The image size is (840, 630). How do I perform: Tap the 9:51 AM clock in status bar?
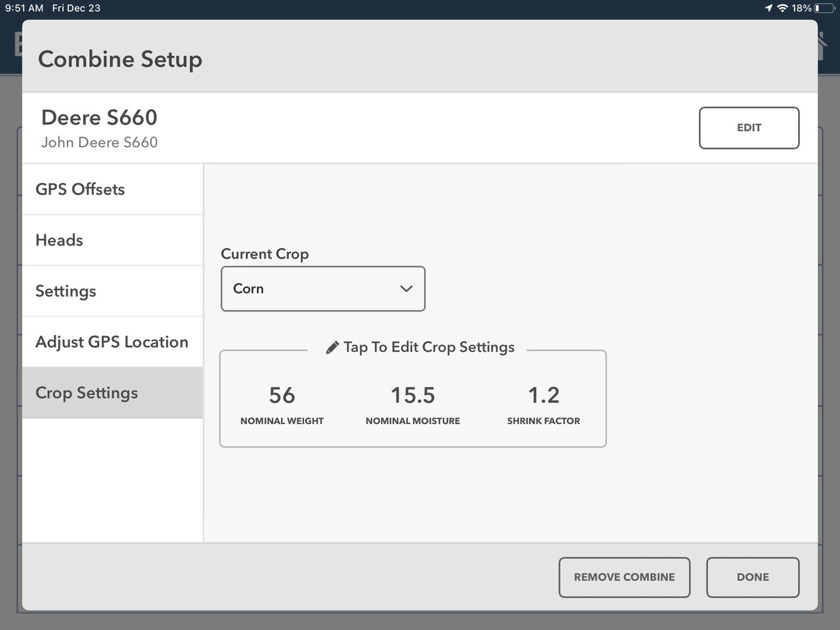24,8
